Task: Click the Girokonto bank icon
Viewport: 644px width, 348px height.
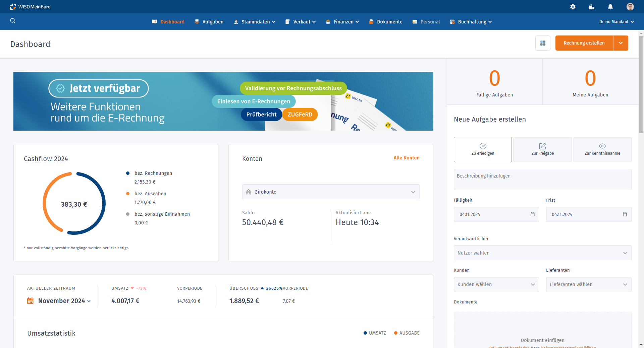Action: 249,192
